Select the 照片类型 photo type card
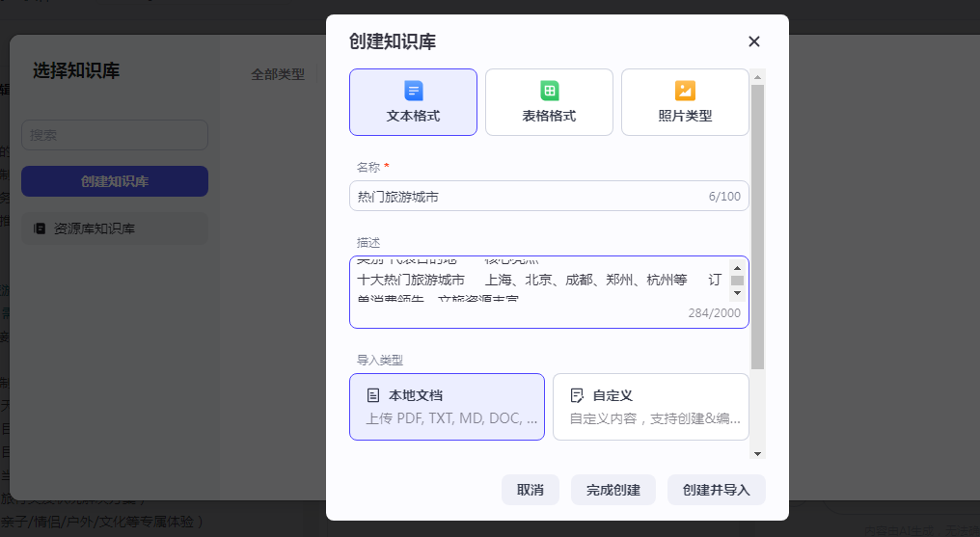The height and width of the screenshot is (537, 980). point(685,102)
